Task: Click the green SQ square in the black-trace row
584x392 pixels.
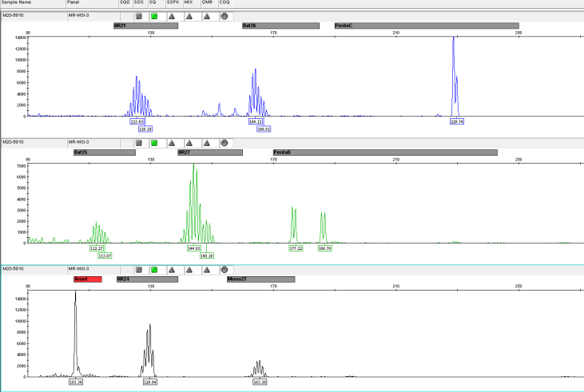Action: click(153, 270)
